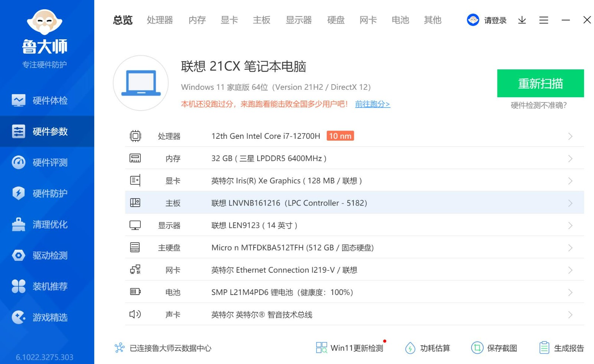Expand the 主硬盘 row chevron

[570, 248]
